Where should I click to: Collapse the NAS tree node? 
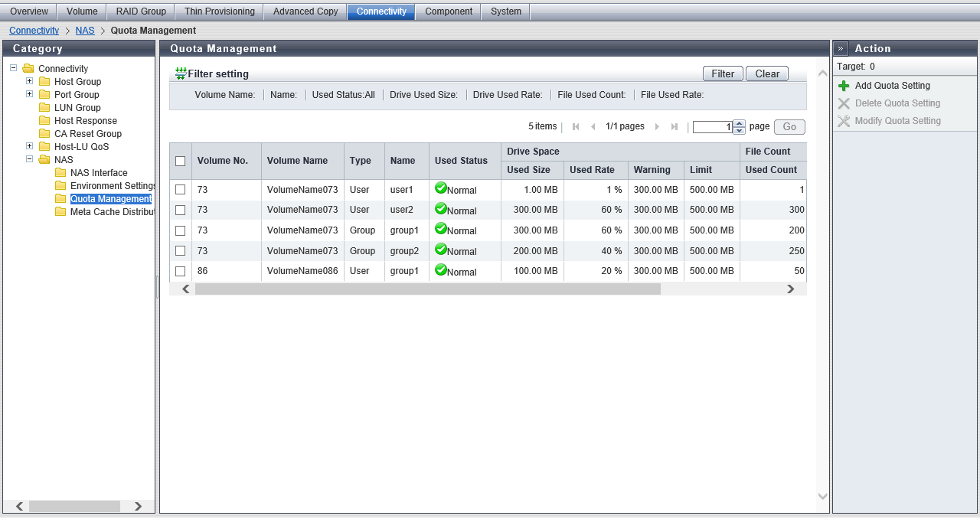click(x=29, y=159)
